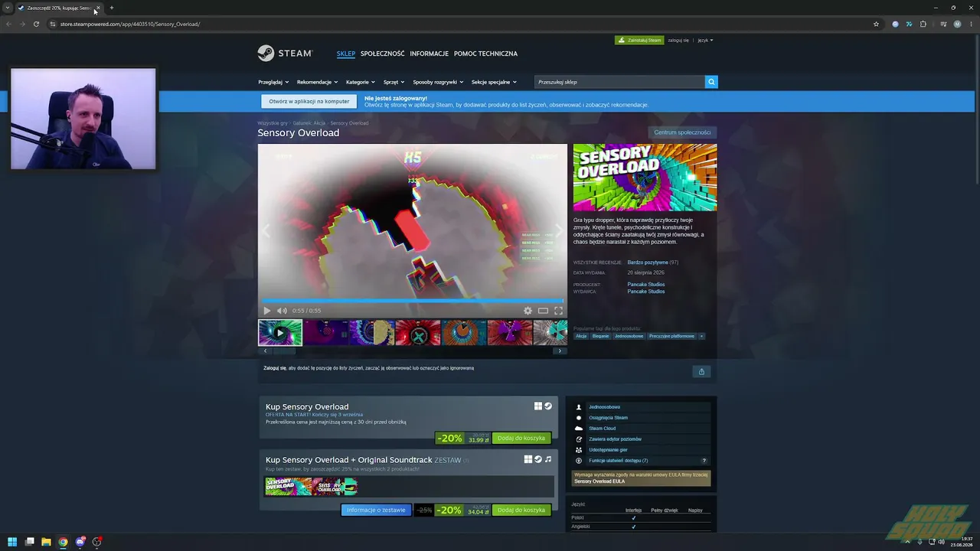This screenshot has height=551, width=980.
Task: Expand the Rekomendacje menu
Action: 317,82
